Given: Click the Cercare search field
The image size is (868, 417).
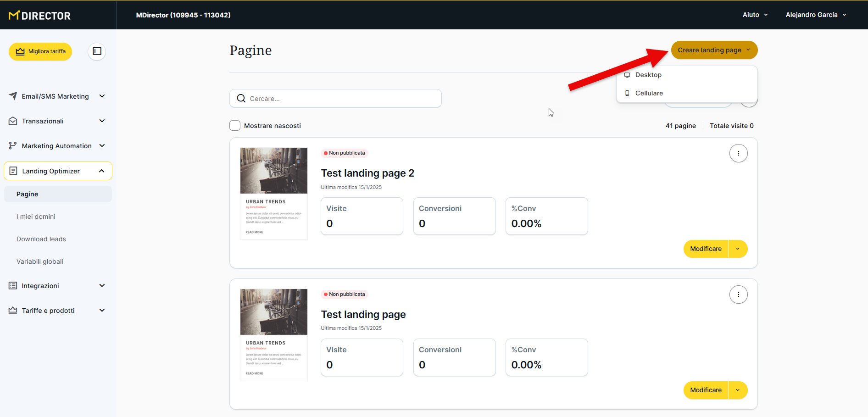Looking at the screenshot, I should pos(339,99).
